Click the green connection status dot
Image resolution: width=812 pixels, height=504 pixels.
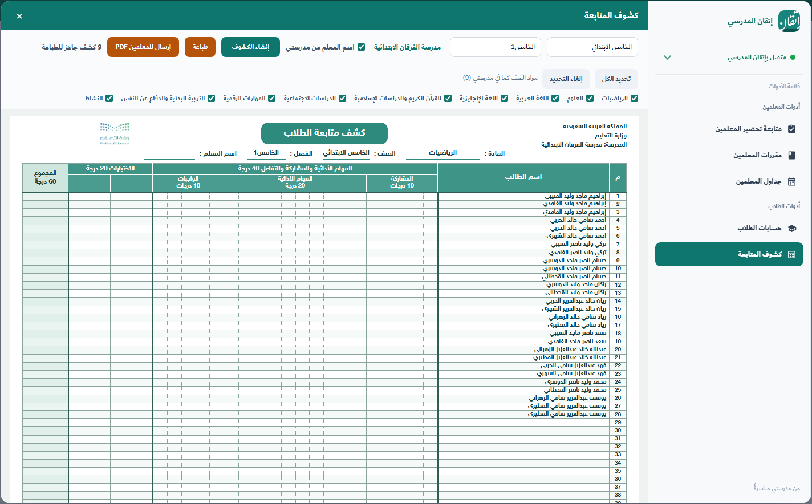pos(793,58)
